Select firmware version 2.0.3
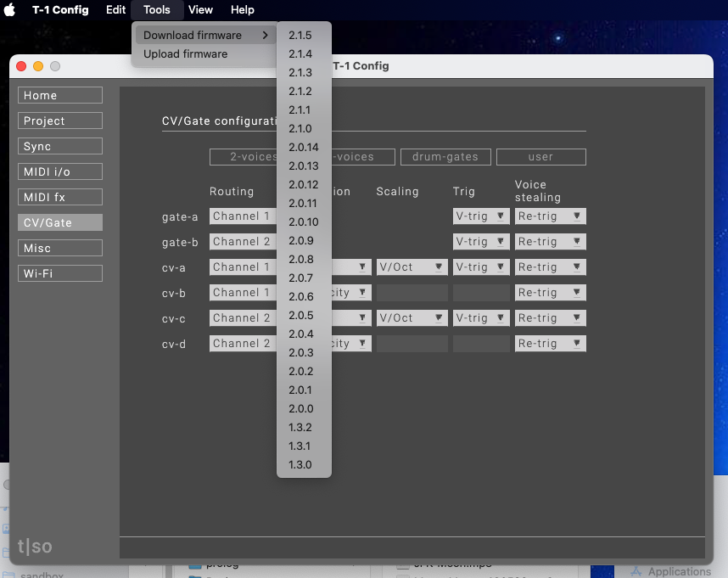Screen dimensions: 728x578 point(304,352)
